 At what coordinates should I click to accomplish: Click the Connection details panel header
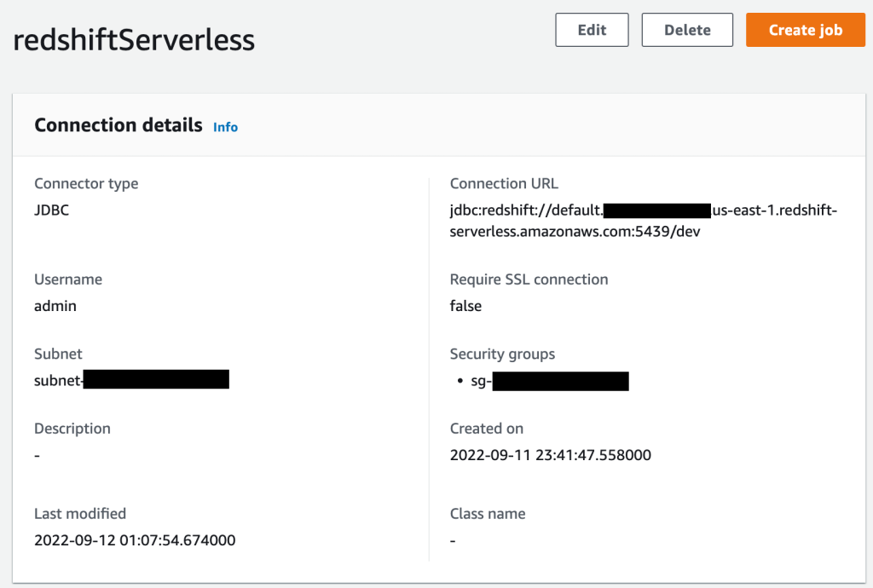click(x=118, y=124)
